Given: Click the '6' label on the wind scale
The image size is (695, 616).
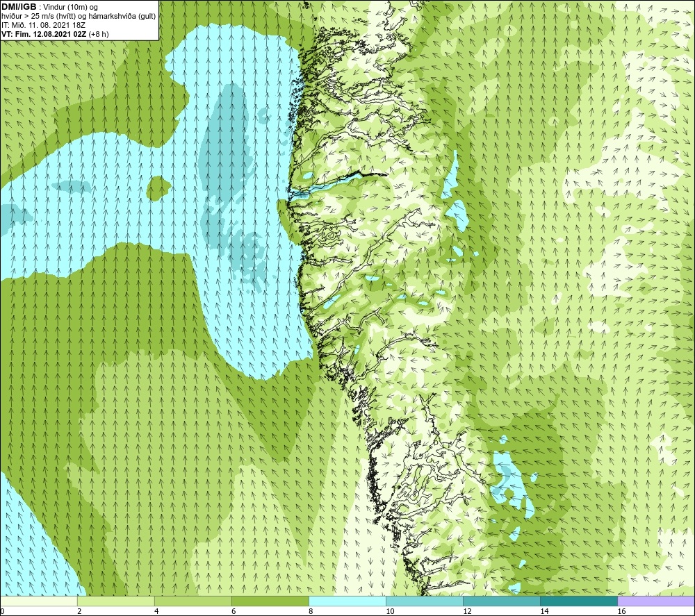Looking at the screenshot, I should 234,612.
